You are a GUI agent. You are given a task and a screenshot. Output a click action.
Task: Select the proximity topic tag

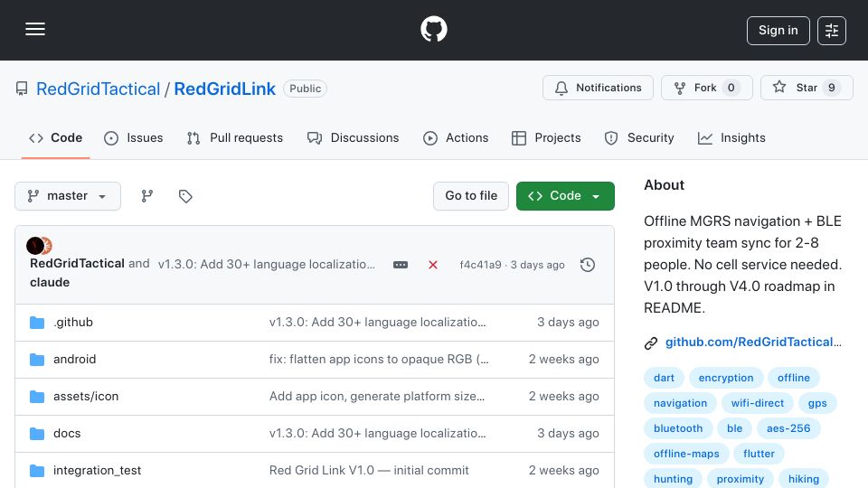pos(741,479)
